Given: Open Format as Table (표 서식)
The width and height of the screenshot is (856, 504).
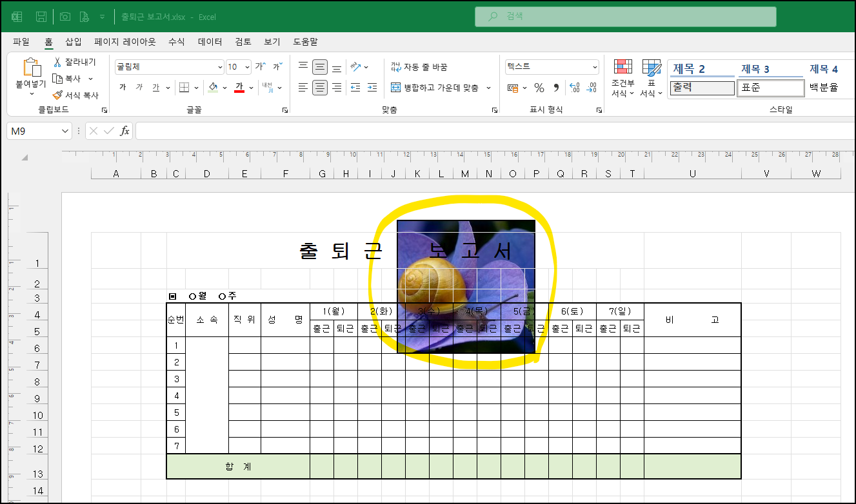Looking at the screenshot, I should pyautogui.click(x=652, y=79).
